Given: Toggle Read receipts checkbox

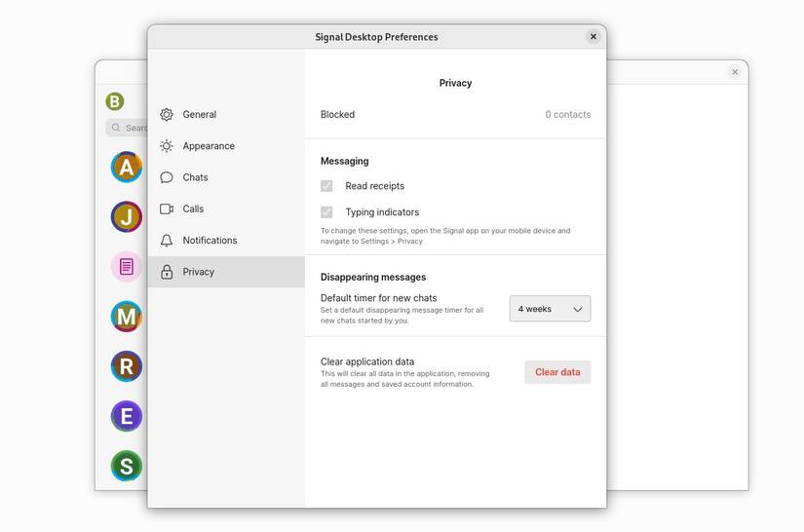Looking at the screenshot, I should pyautogui.click(x=326, y=186).
